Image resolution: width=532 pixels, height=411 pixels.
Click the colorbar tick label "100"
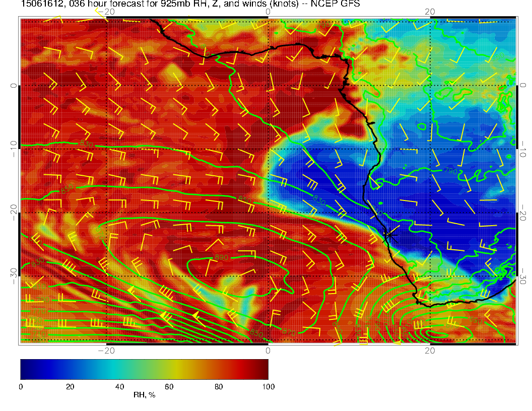[268, 387]
